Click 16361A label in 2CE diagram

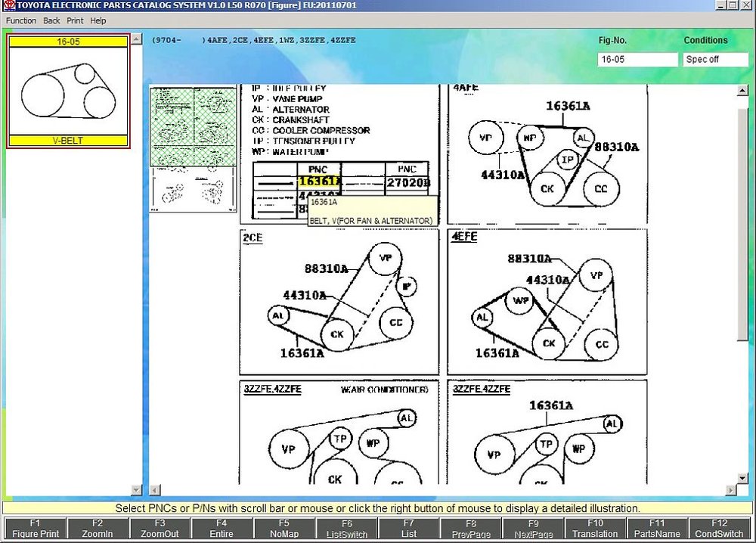302,353
